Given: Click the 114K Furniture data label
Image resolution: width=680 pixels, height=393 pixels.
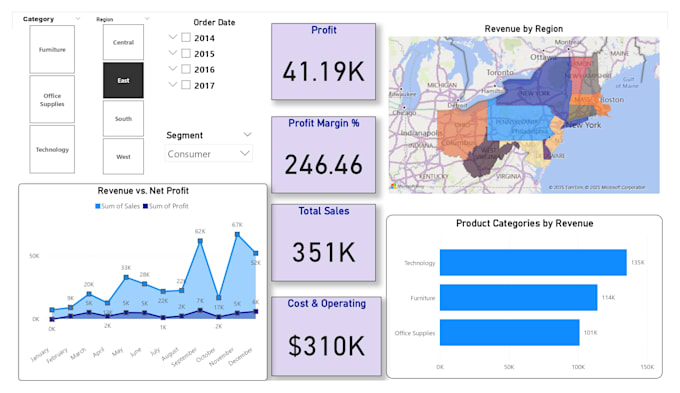Looking at the screenshot, I should [608, 298].
